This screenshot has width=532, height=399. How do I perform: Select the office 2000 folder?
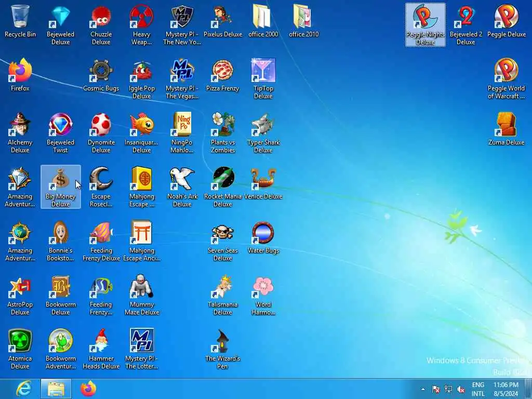(x=263, y=21)
